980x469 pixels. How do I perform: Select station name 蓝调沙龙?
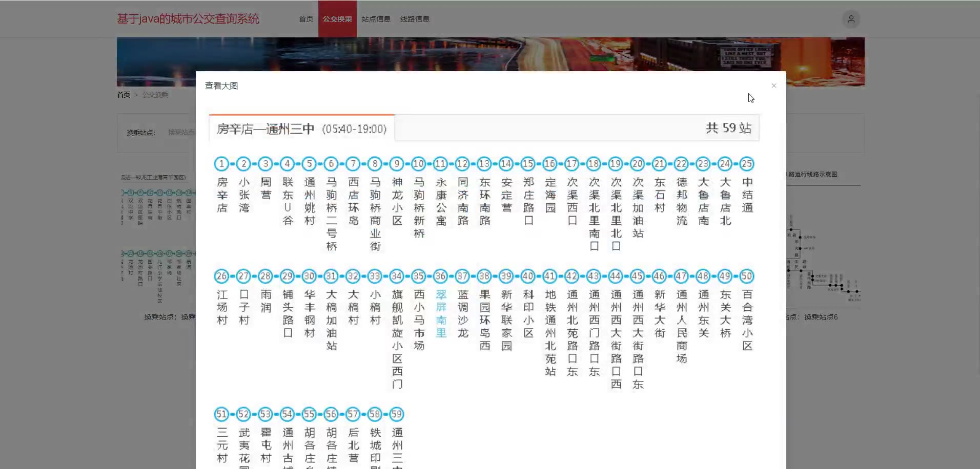coord(463,314)
